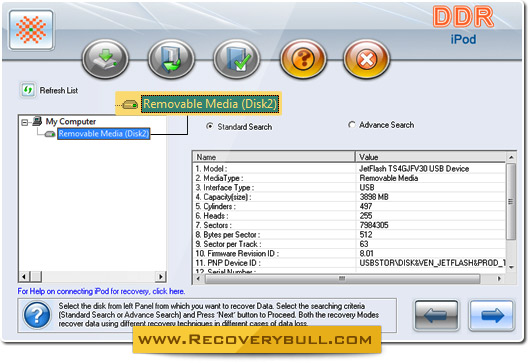Image resolution: width=528 pixels, height=363 pixels.
Task: Click the download-to-drive toolbar button
Action: click(105, 59)
